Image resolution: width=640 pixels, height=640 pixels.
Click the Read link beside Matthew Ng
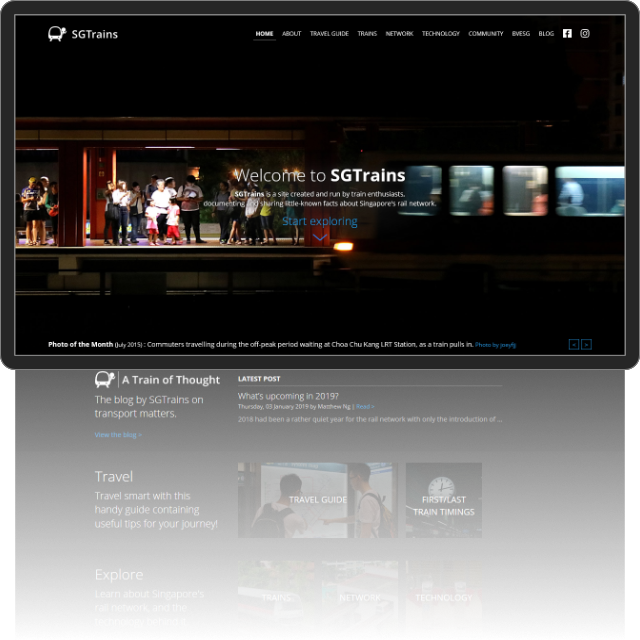coord(365,407)
